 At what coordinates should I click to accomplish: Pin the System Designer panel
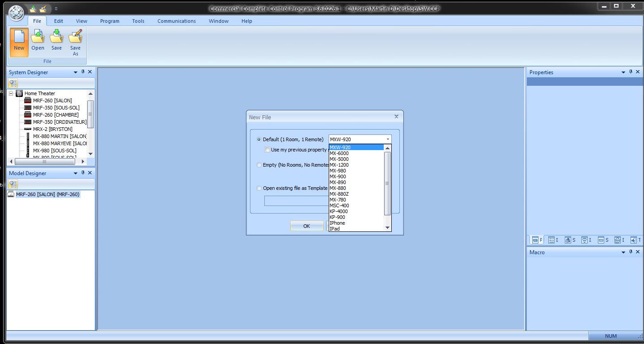tap(83, 72)
